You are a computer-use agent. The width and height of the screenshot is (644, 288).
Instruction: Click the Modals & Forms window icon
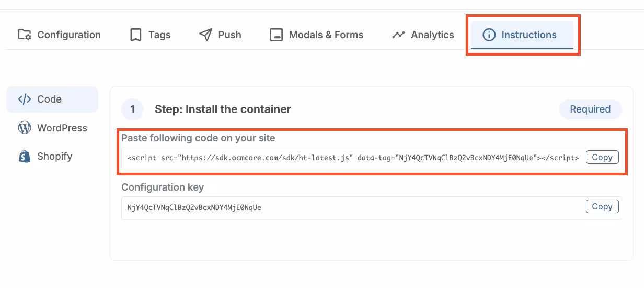point(276,35)
